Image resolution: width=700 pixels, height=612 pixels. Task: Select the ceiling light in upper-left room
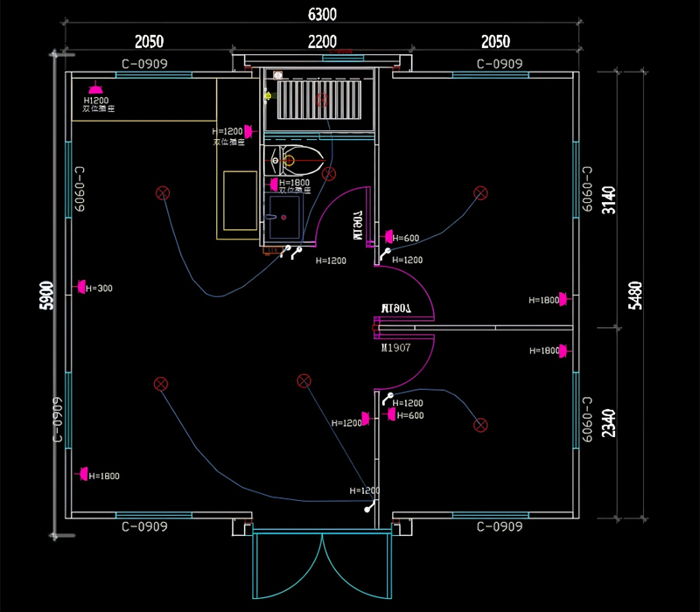click(162, 193)
